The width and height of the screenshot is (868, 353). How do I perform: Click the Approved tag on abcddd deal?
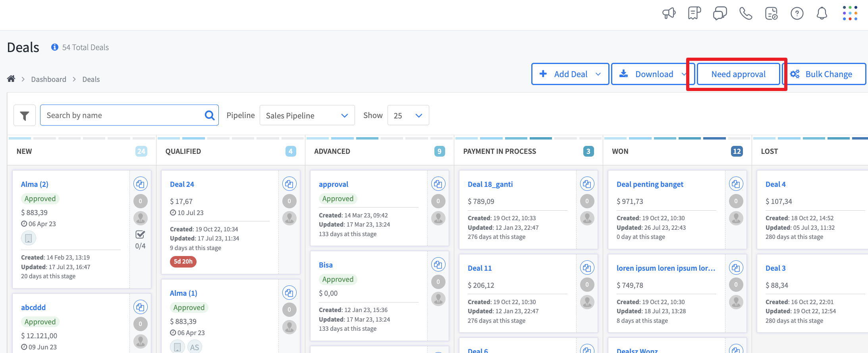point(40,322)
